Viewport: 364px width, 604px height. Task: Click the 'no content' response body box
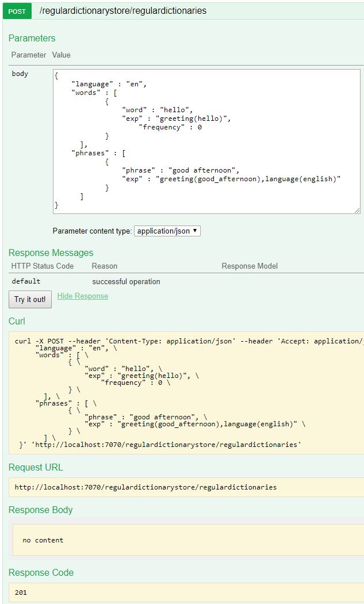187,540
